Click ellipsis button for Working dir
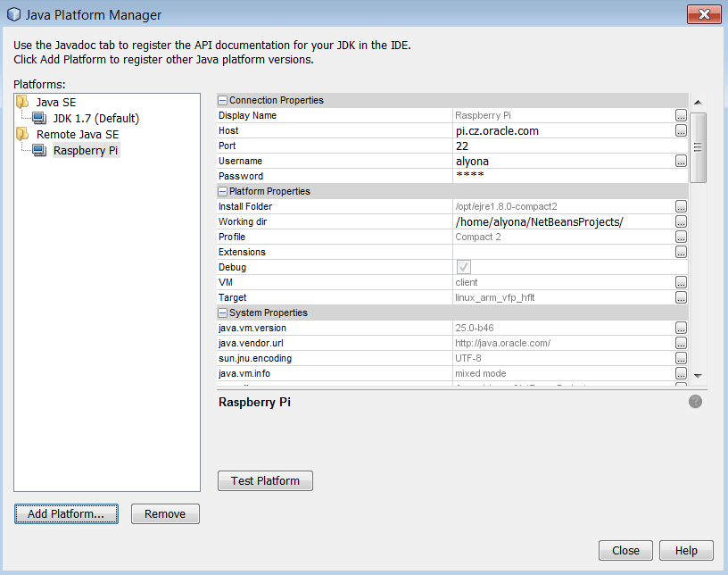728x575 pixels. pos(681,222)
